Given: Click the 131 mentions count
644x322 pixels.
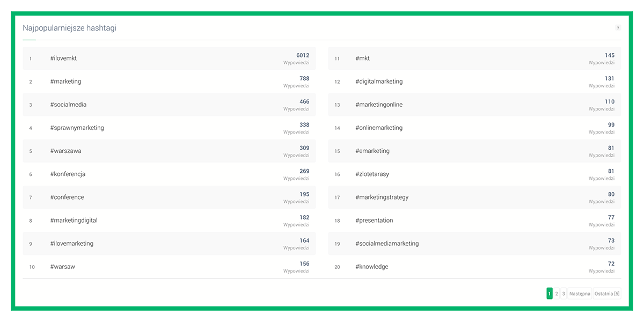Looking at the screenshot, I should pos(610,78).
